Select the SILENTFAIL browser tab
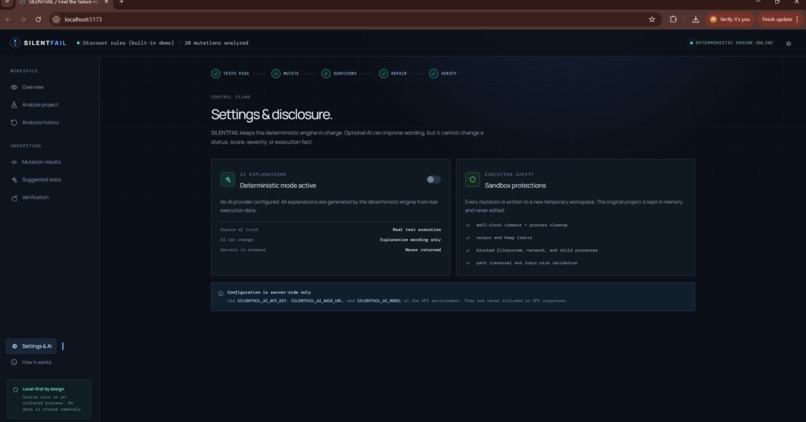 coord(62,3)
